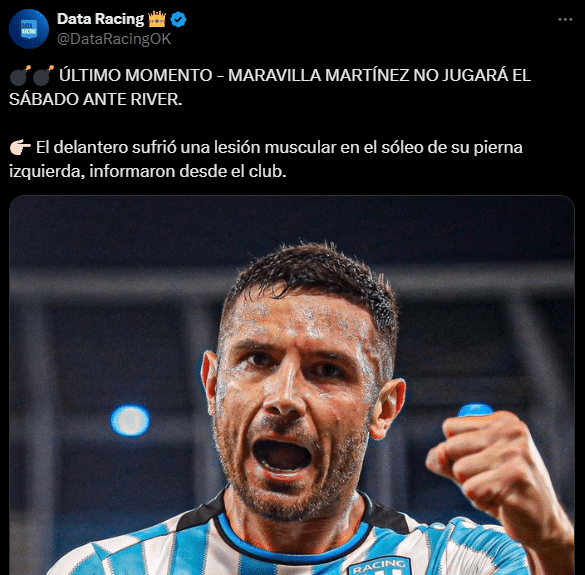Viewport: 585px width, 575px height.
Task: Open the attached player photo
Action: pos(292,385)
